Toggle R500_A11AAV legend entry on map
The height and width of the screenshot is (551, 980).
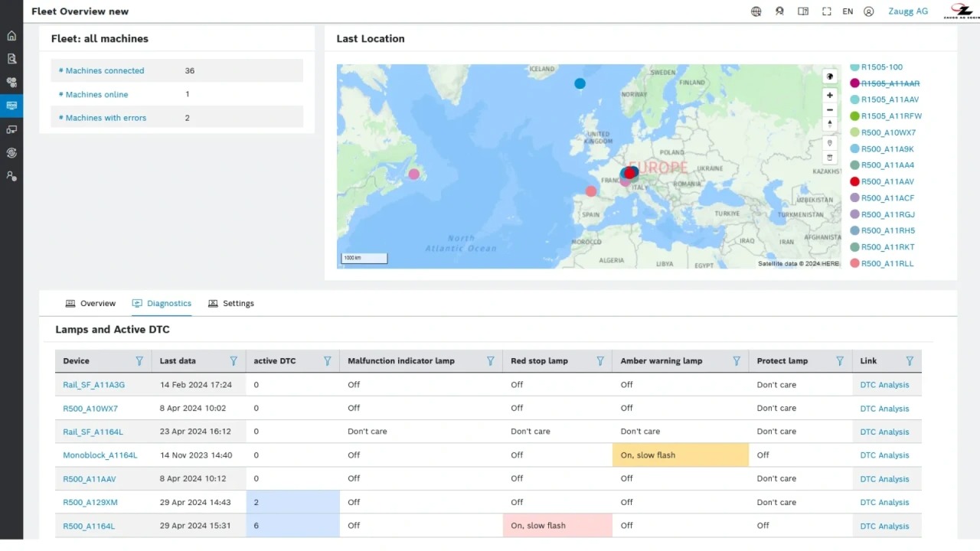[x=887, y=182]
